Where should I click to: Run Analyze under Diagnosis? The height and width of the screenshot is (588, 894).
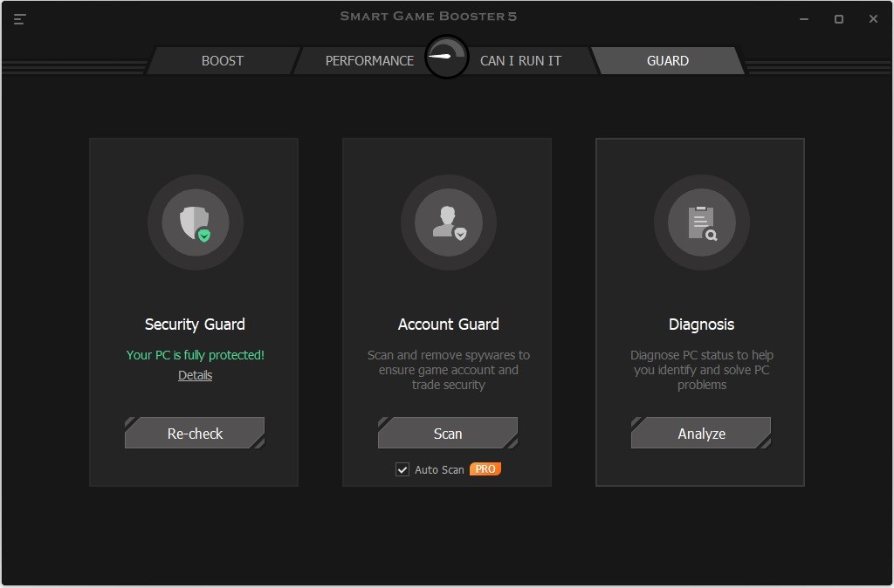click(700, 433)
